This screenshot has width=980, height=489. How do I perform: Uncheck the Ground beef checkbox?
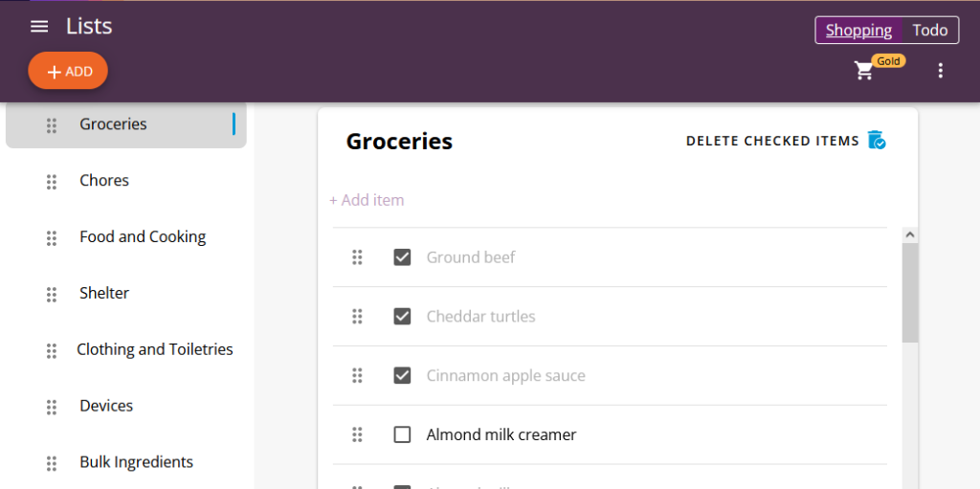coord(402,257)
